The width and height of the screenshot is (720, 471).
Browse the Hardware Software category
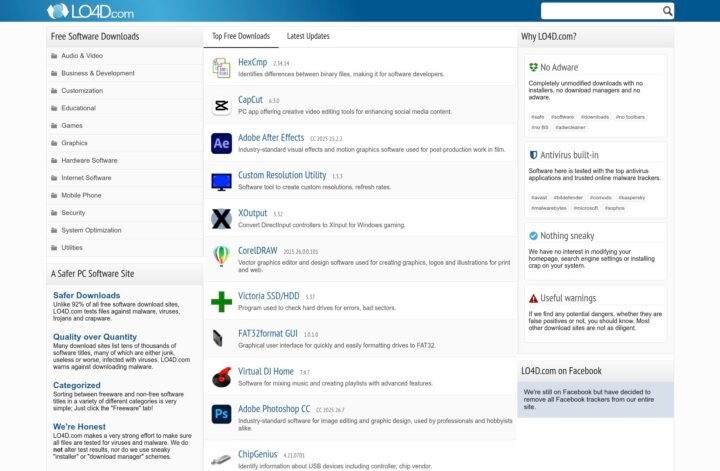90,160
